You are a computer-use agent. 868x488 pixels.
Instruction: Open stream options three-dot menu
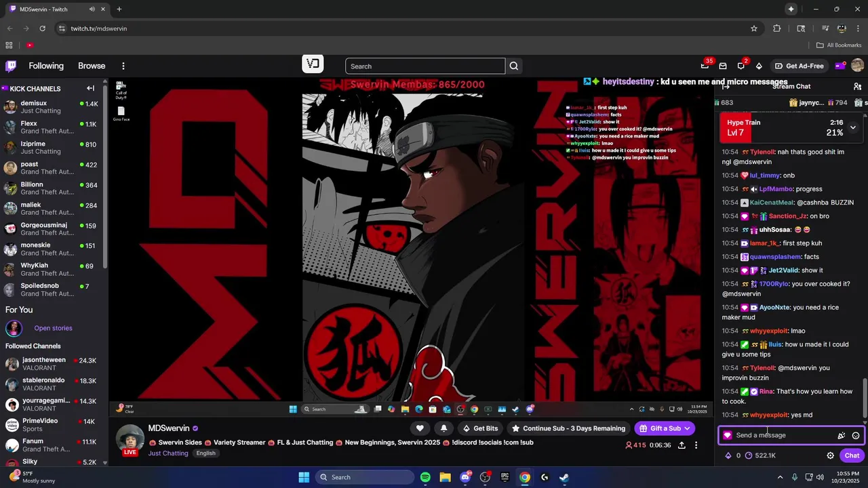tap(696, 445)
